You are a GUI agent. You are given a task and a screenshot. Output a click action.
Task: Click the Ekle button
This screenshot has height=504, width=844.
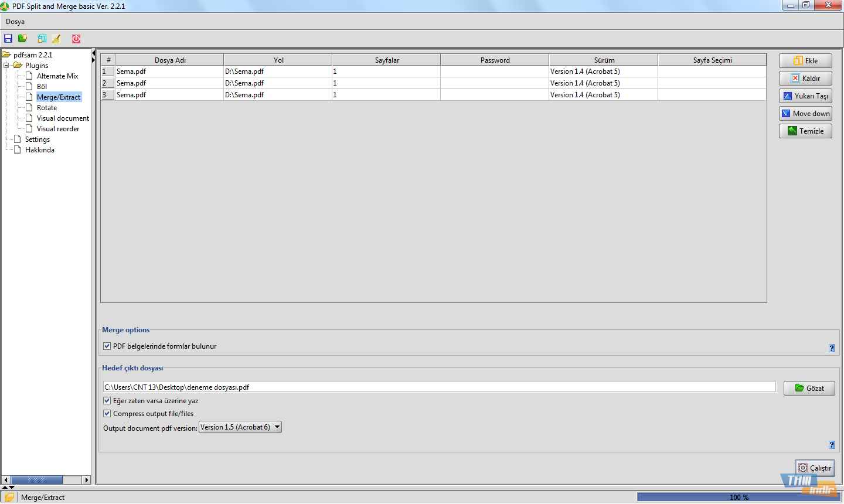click(805, 61)
